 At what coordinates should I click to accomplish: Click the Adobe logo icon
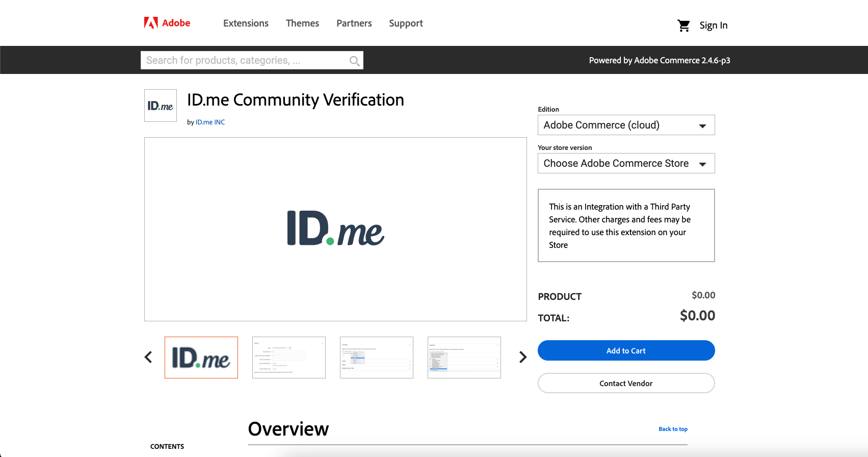coord(151,23)
